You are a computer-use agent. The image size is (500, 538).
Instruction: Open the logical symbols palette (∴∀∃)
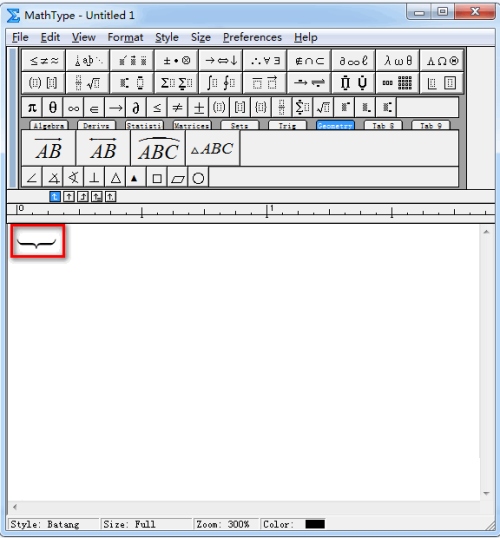pyautogui.click(x=265, y=61)
